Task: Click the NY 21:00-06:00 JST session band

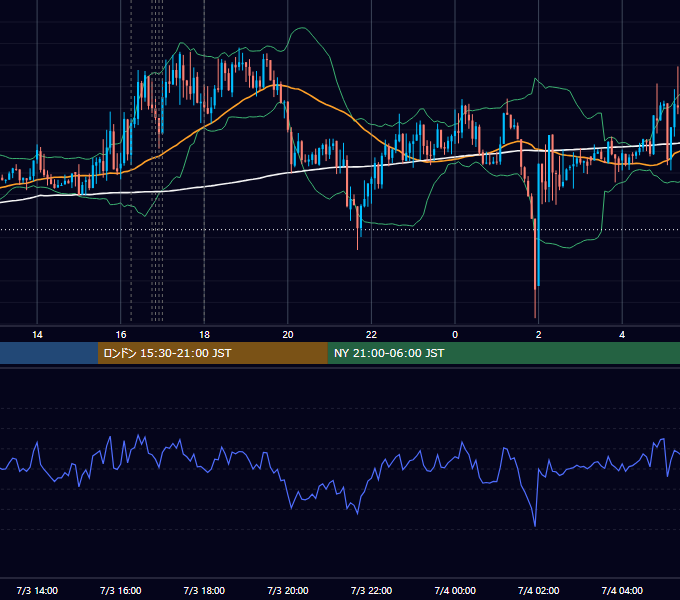Action: click(x=503, y=353)
